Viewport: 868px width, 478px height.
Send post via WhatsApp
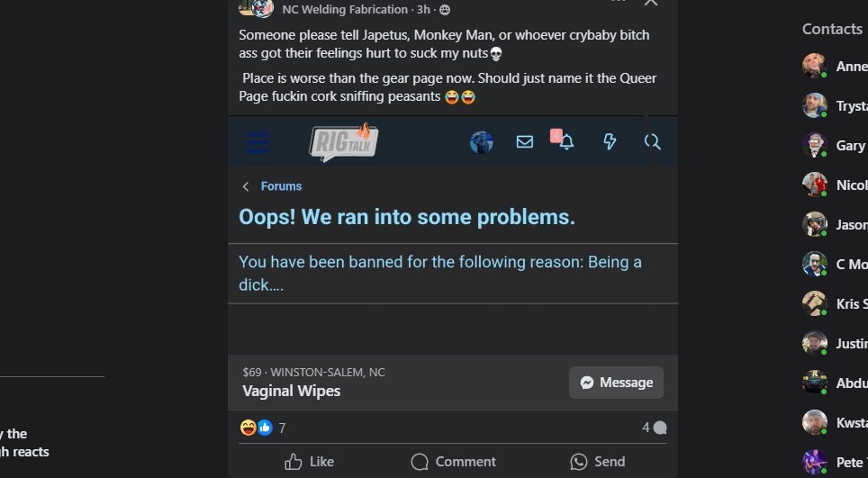click(x=597, y=462)
